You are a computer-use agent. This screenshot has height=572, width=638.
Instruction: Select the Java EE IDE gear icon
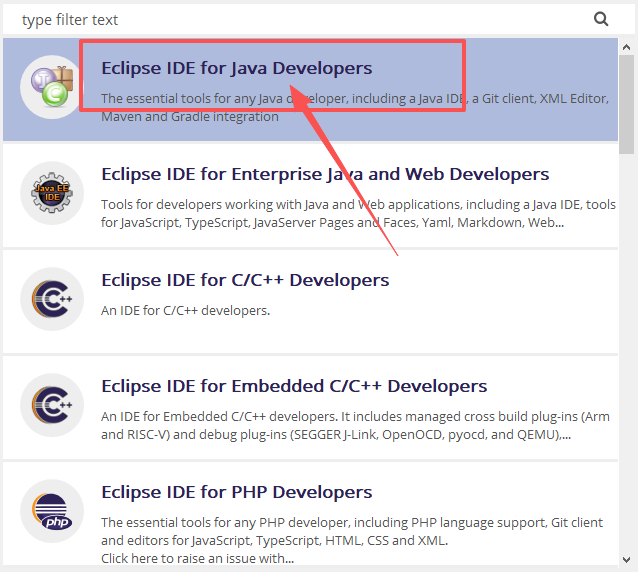pyautogui.click(x=52, y=193)
